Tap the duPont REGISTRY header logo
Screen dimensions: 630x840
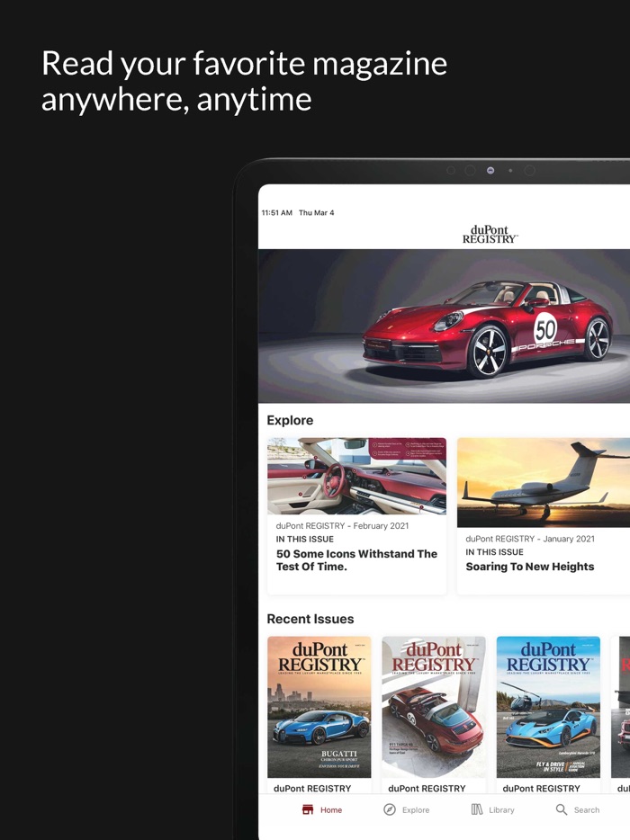coord(490,235)
